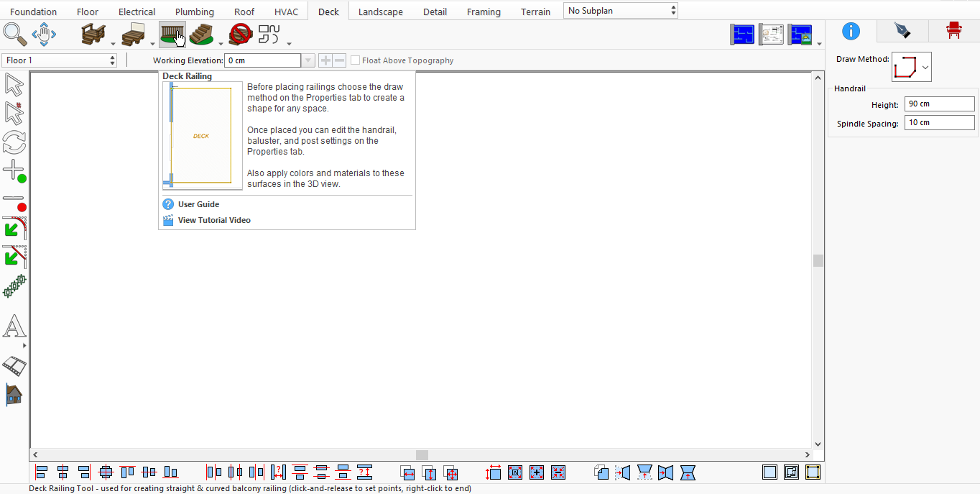The height and width of the screenshot is (494, 980).
Task: Click the minus button beside Working Elevation
Action: click(x=339, y=60)
